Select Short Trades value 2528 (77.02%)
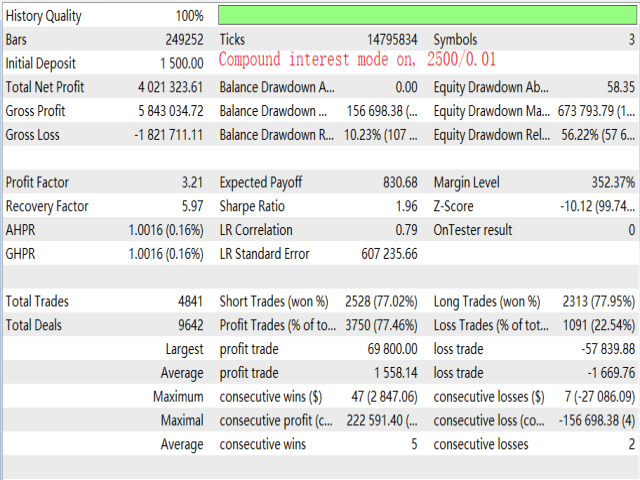This screenshot has width=640, height=480. (x=381, y=301)
